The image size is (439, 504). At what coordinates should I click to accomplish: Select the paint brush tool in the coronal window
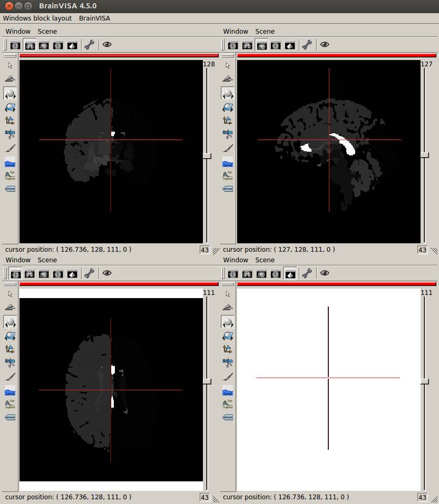pyautogui.click(x=10, y=148)
